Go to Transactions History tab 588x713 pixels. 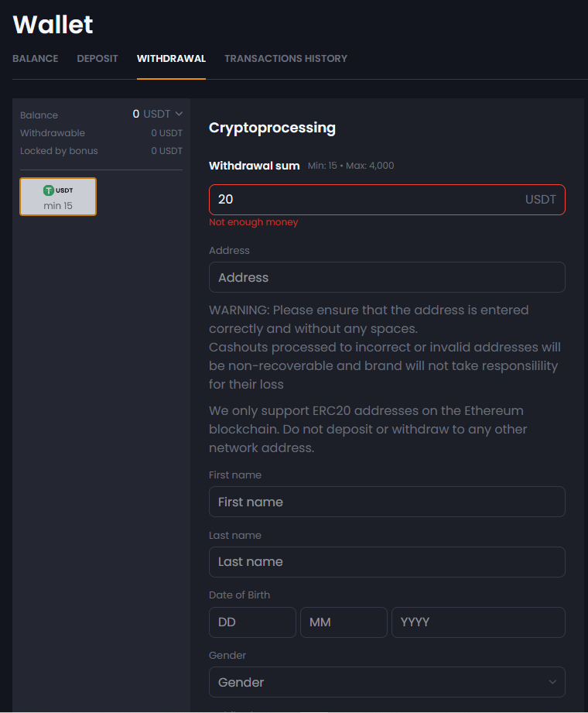285,59
